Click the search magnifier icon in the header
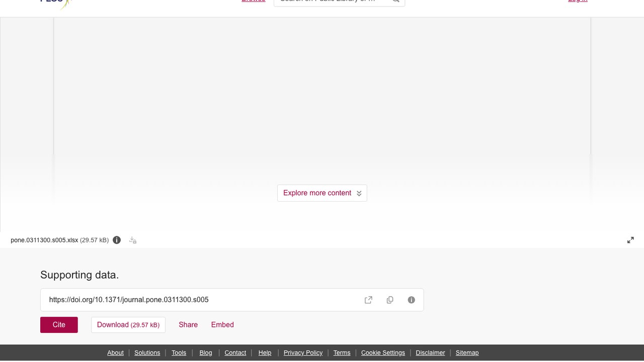The height and width of the screenshot is (362, 644). [396, 1]
